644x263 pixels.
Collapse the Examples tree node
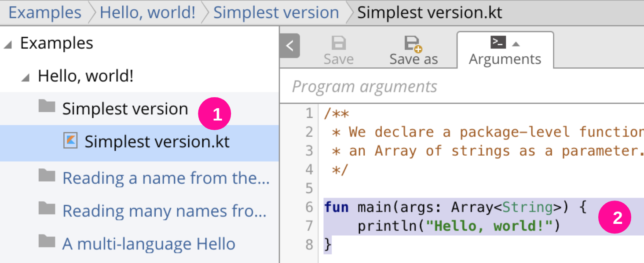tap(8, 44)
